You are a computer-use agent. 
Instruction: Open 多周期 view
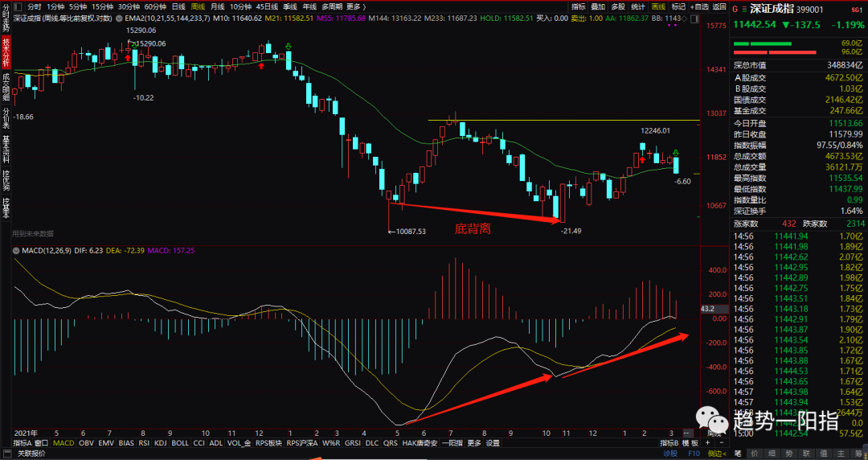pyautogui.click(x=332, y=6)
